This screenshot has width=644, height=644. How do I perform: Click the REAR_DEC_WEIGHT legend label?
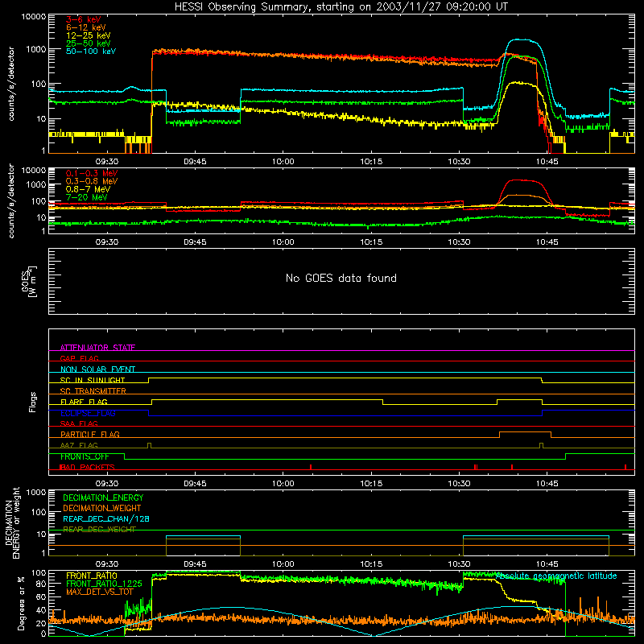[x=99, y=530]
